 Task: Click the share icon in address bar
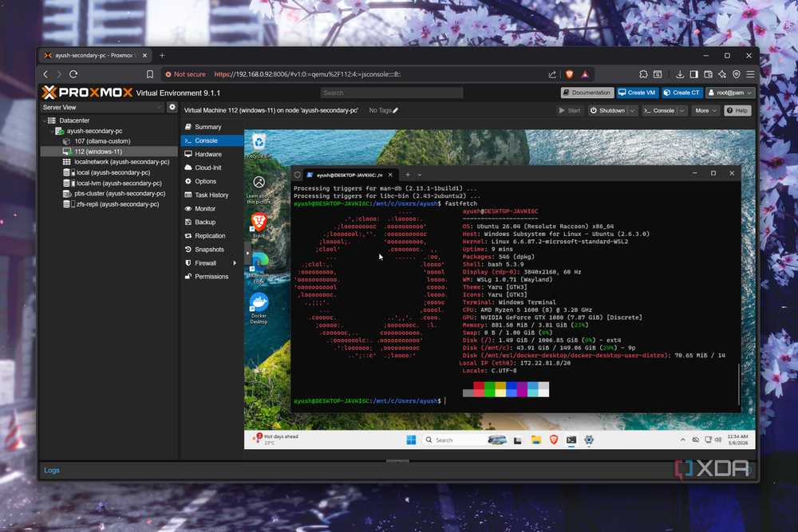(552, 74)
